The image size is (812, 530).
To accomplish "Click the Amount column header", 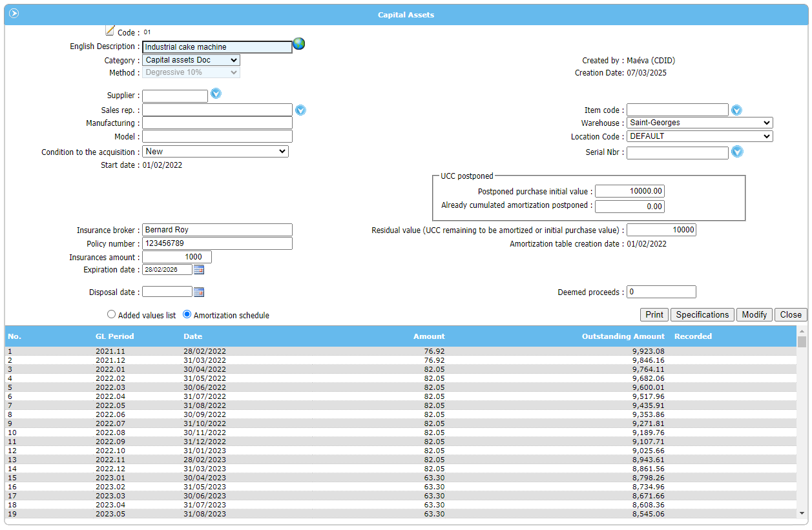I will point(429,336).
